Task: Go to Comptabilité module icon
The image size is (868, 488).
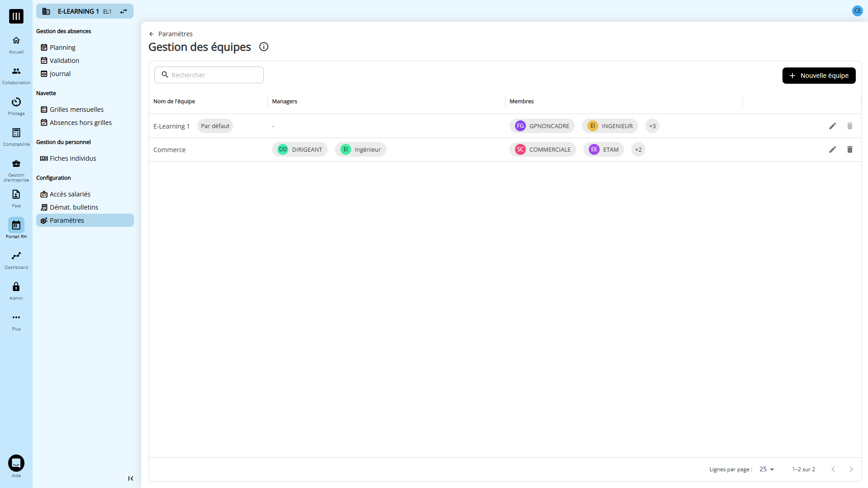Action: [16, 137]
